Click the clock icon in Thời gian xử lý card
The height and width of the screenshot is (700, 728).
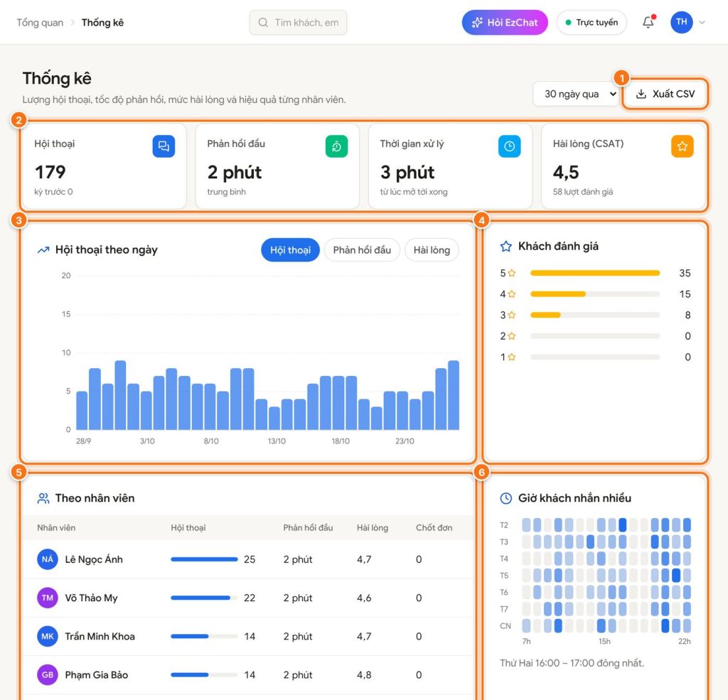pos(509,146)
